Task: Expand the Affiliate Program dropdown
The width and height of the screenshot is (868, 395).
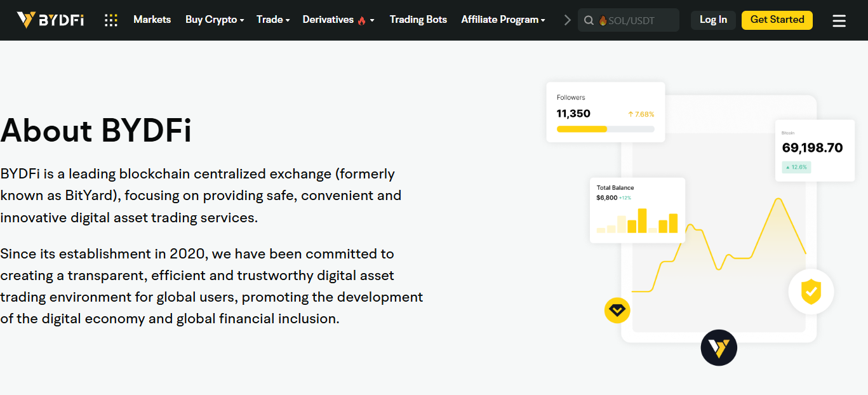Action: (x=504, y=20)
